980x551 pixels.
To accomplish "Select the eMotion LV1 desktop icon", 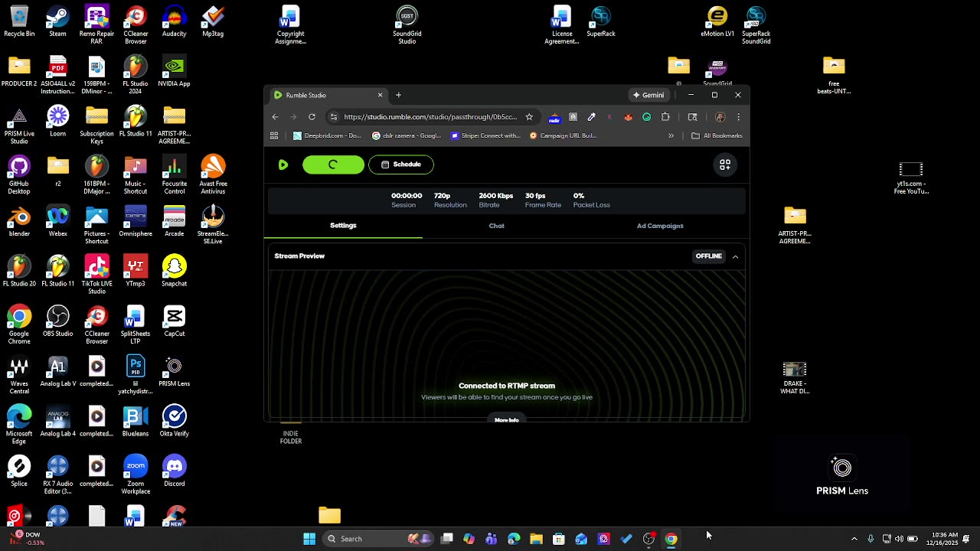I will pyautogui.click(x=717, y=21).
